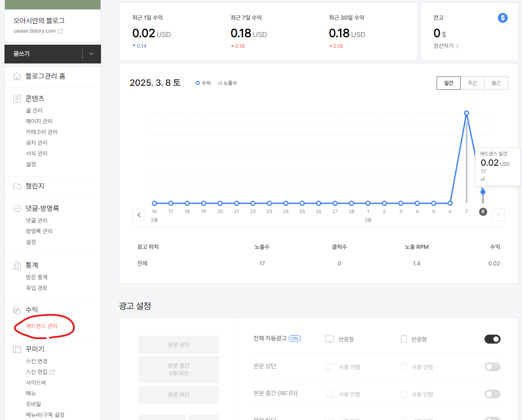Click the Challenge flag icon
Viewport: 522px width, 420px height.
(17, 186)
